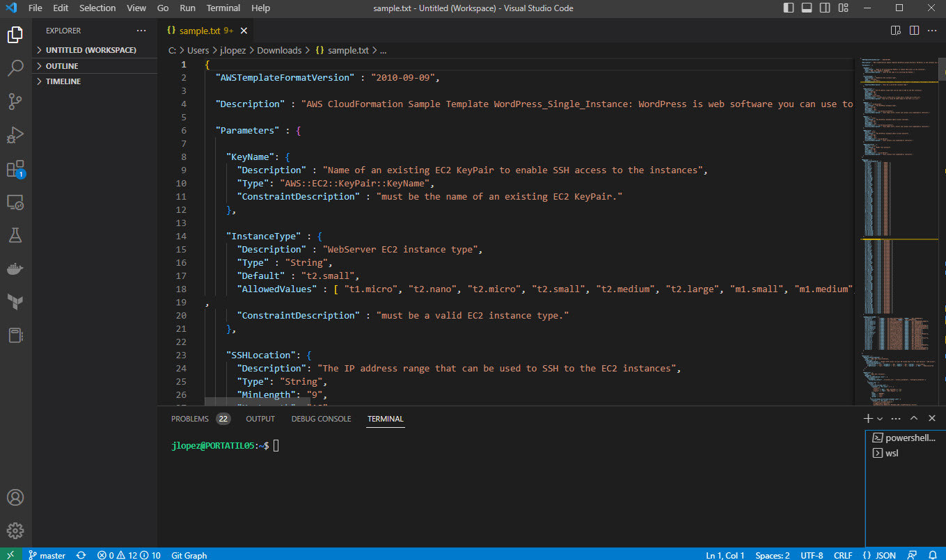Image resolution: width=946 pixels, height=560 pixels.
Task: Open the Search view in activity bar
Action: [x=15, y=67]
